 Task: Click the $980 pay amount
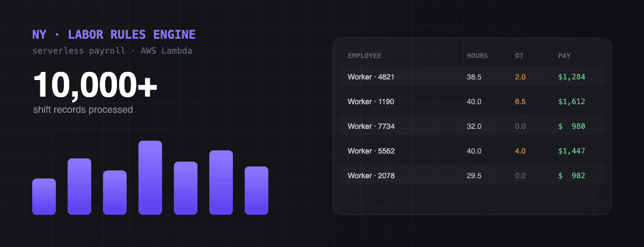click(x=572, y=126)
